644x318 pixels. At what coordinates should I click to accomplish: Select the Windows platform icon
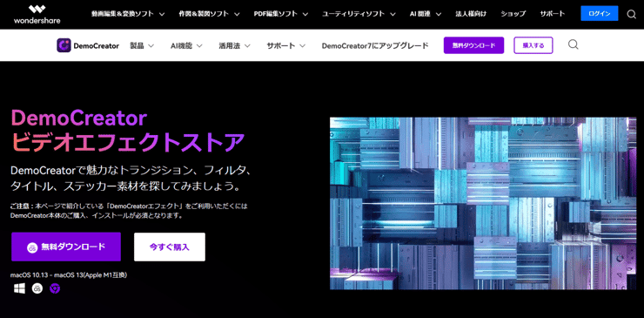coord(19,288)
